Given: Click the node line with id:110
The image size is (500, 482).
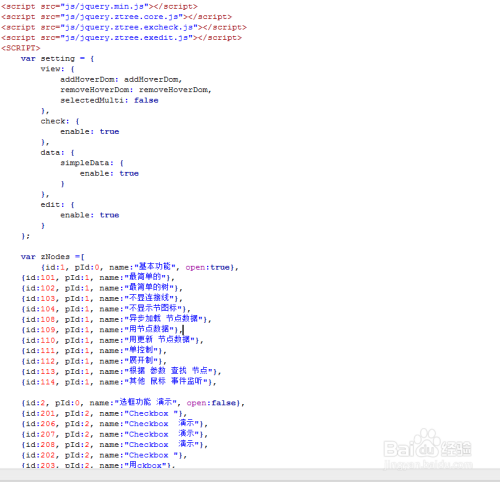Looking at the screenshot, I should (x=112, y=340).
